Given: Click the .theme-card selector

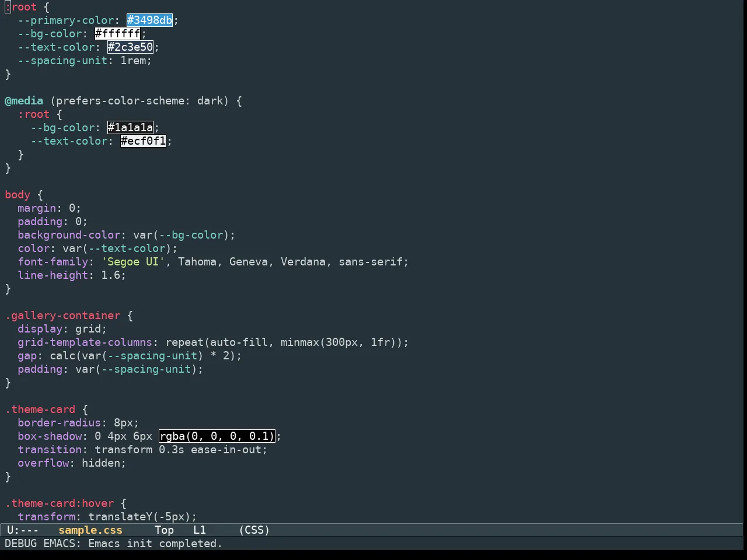Looking at the screenshot, I should pyautogui.click(x=40, y=409).
